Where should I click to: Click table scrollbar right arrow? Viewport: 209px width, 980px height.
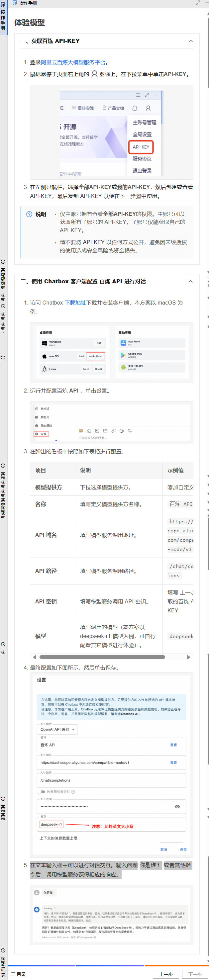[x=188, y=657]
